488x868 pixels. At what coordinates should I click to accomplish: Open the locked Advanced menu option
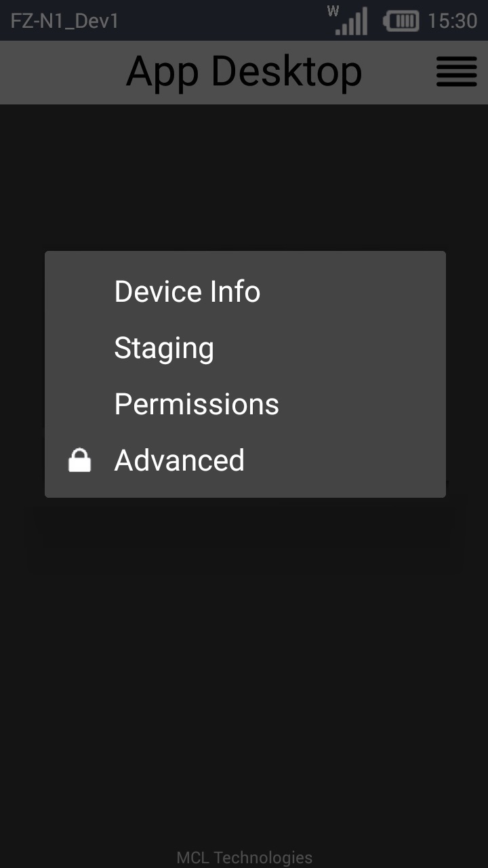[x=179, y=460]
